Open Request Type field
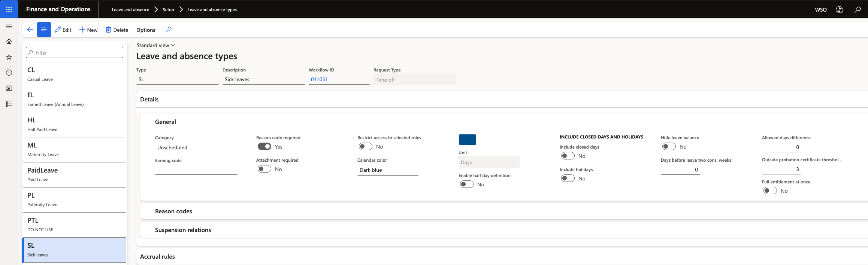 pyautogui.click(x=414, y=80)
